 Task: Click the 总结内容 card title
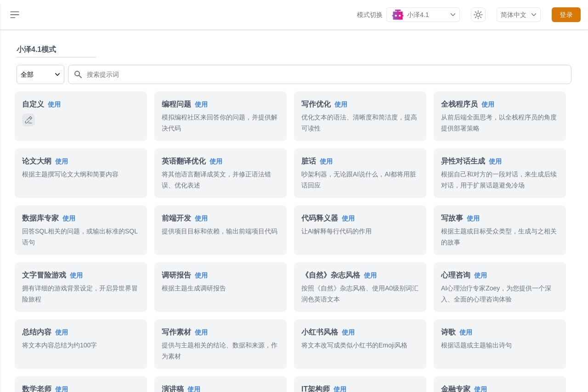click(x=37, y=332)
